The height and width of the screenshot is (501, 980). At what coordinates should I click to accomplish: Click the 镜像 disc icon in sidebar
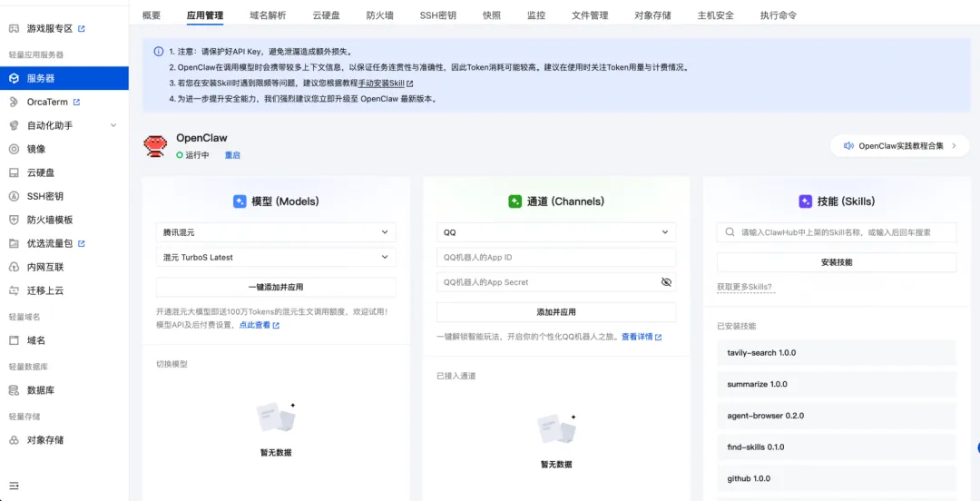(x=14, y=149)
